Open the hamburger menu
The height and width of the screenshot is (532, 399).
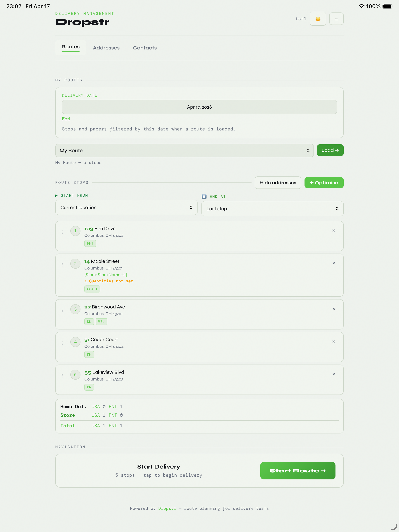coord(336,19)
